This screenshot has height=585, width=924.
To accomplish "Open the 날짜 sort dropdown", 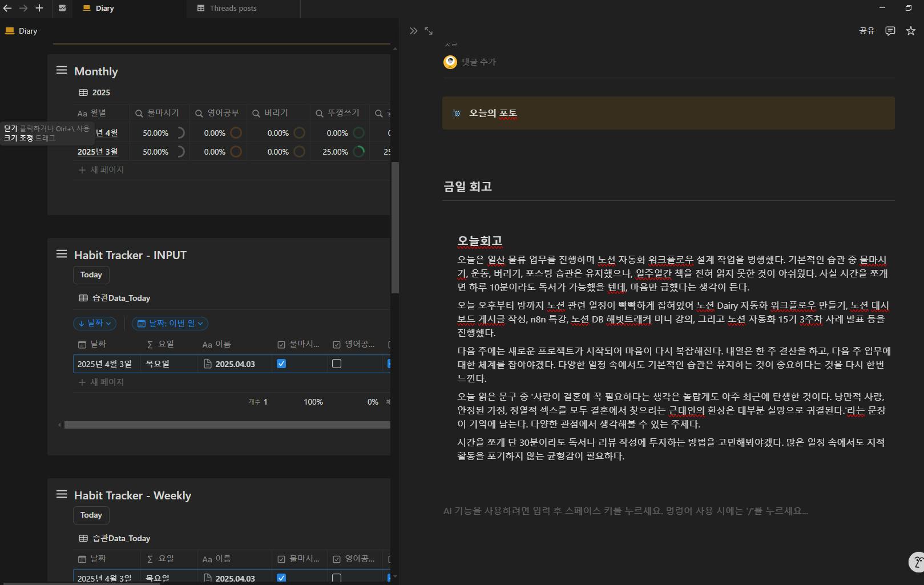I will [95, 324].
